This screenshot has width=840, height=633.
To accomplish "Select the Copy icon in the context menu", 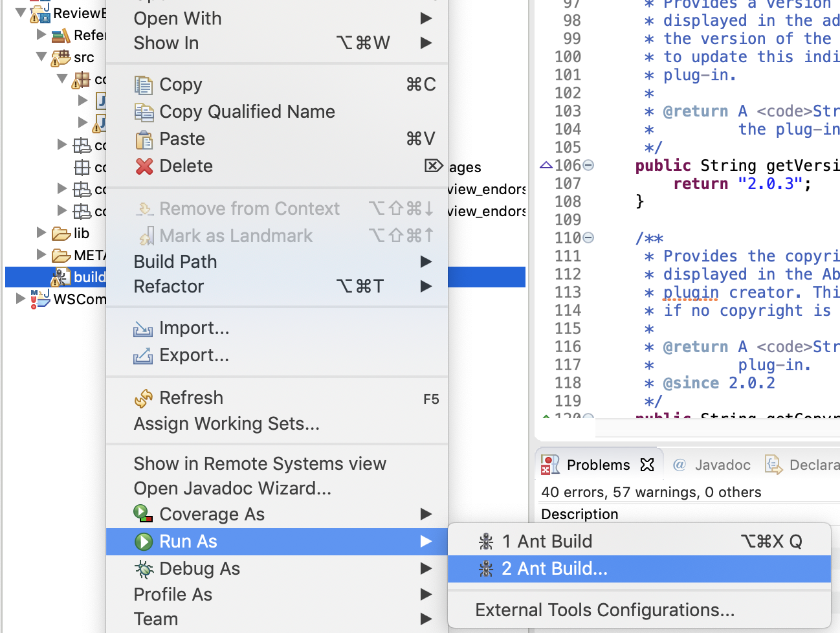I will (144, 84).
